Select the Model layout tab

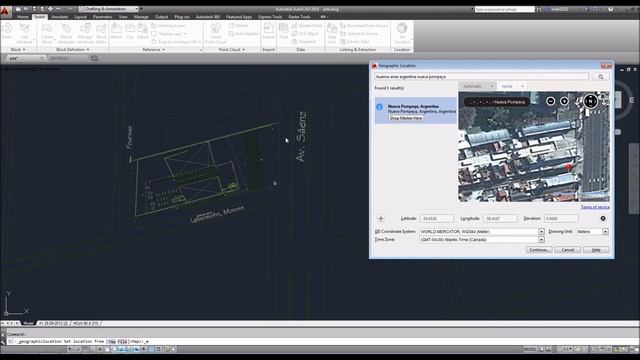(x=28, y=323)
